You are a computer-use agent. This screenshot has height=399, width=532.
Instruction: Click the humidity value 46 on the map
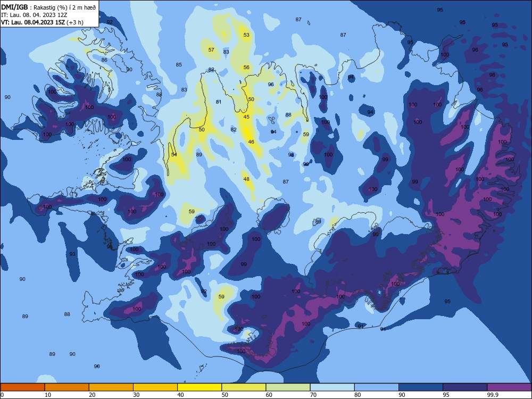pyautogui.click(x=251, y=142)
